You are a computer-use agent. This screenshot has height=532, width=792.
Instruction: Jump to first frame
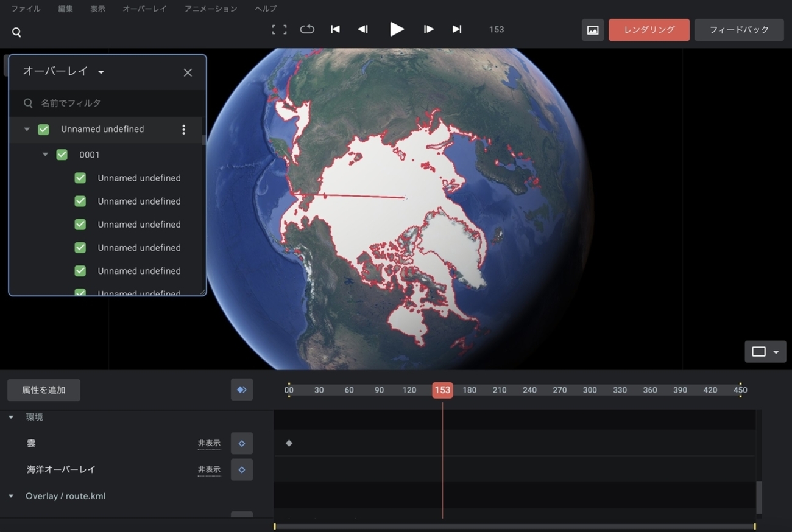(335, 29)
